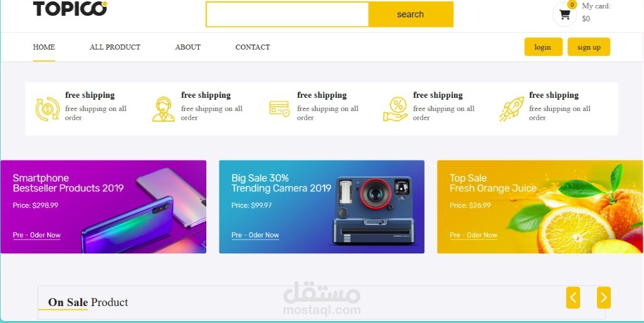The width and height of the screenshot is (644, 323).
Task: Click the TOPICO logo
Action: click(x=70, y=9)
